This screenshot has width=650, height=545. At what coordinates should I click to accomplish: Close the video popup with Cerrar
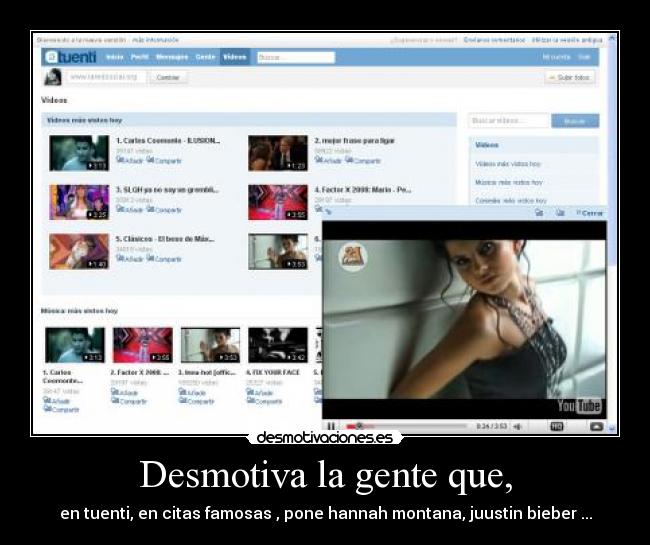[x=590, y=213]
